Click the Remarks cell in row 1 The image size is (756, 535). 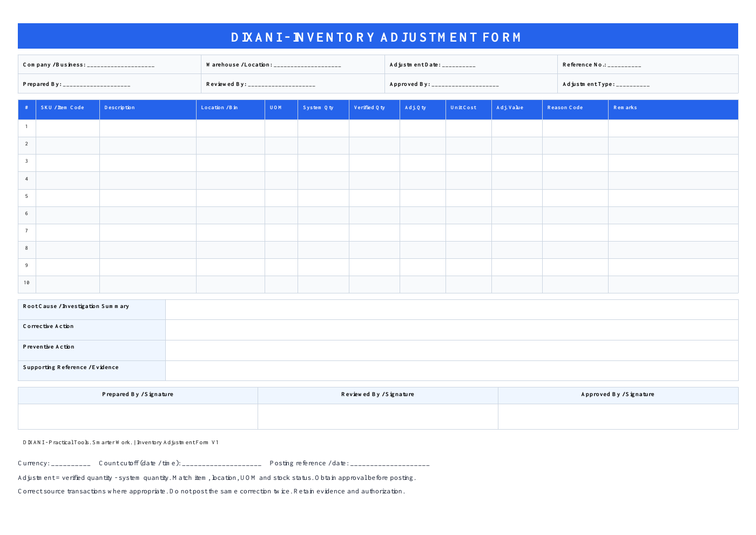pos(673,128)
